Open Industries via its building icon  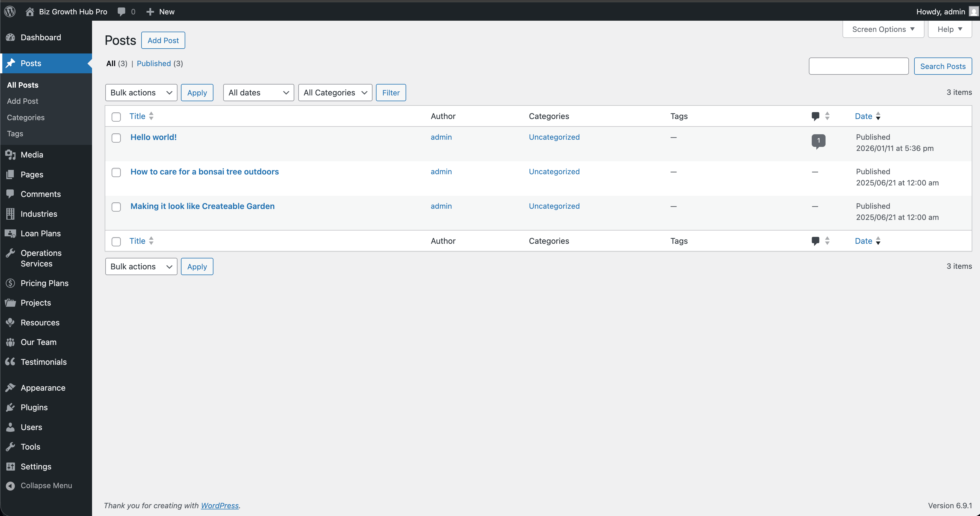click(x=11, y=214)
